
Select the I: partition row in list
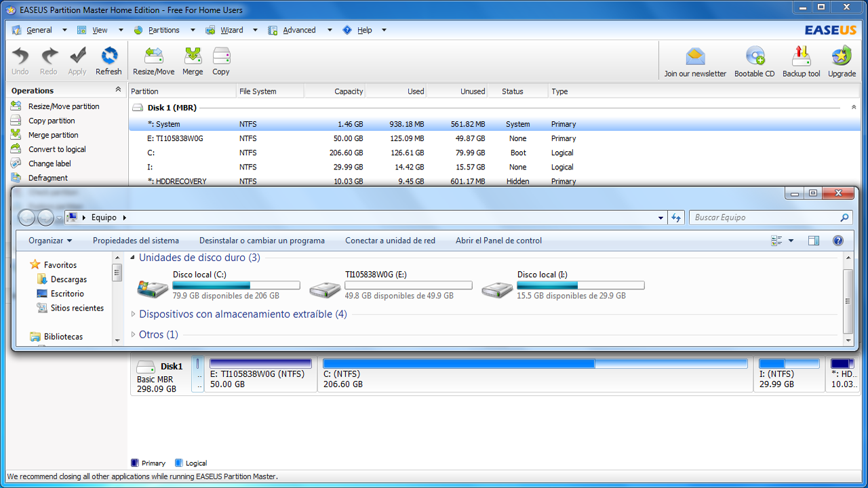[x=494, y=167]
